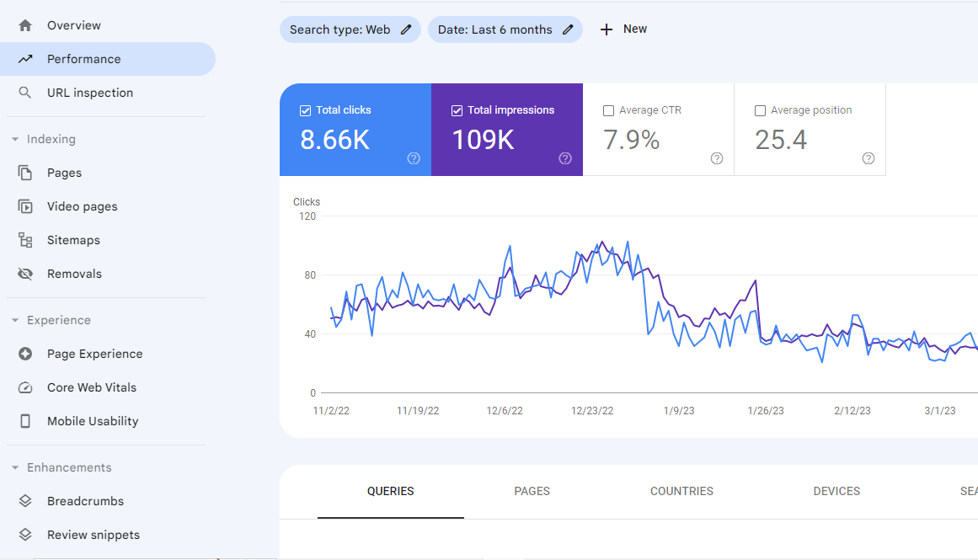Add a New filter
The height and width of the screenshot is (560, 978).
click(623, 29)
